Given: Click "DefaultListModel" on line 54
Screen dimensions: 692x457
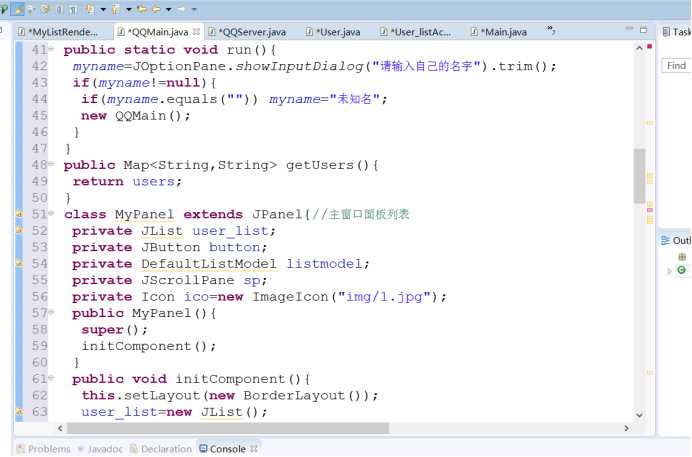Looking at the screenshot, I should coord(209,264).
